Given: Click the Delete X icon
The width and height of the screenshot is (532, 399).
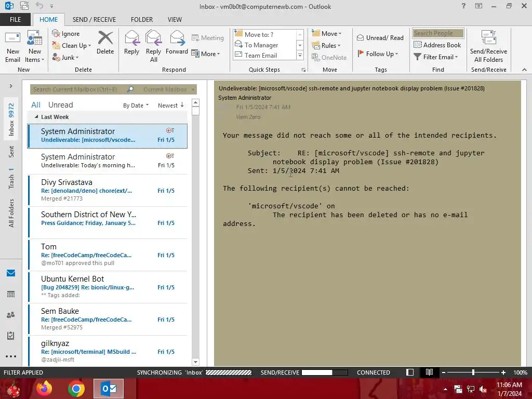Looking at the screenshot, I should pyautogui.click(x=105, y=37).
